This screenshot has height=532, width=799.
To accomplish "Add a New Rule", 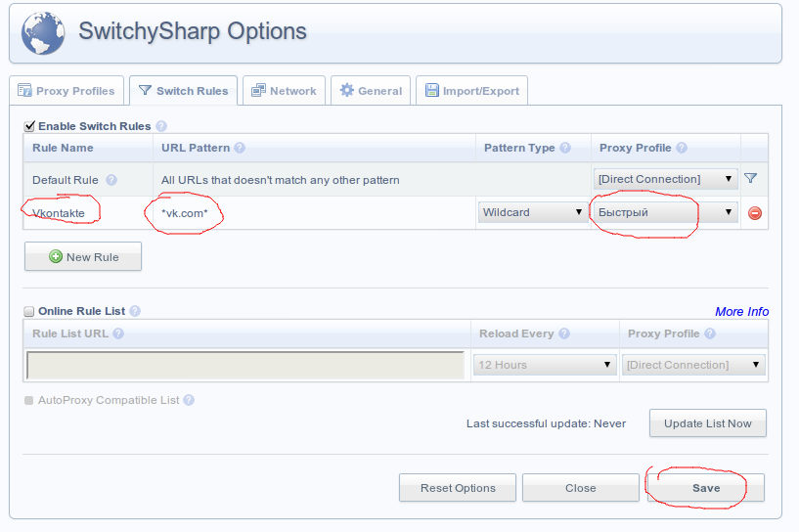I will tap(83, 256).
